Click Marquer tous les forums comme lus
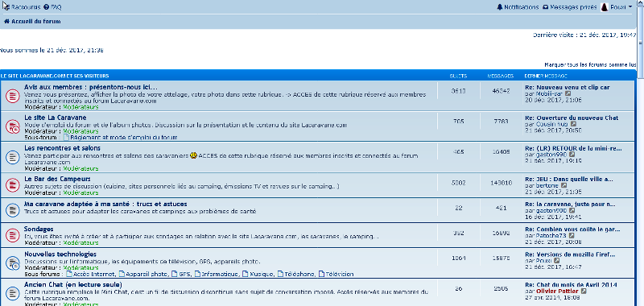Image resolution: width=644 pixels, height=306 pixels. (590, 65)
